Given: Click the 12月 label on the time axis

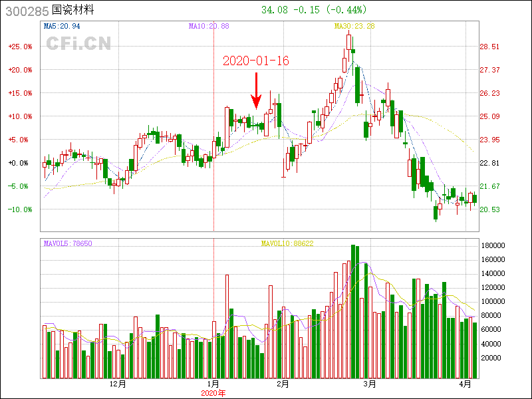Looking at the screenshot, I should point(117,384).
